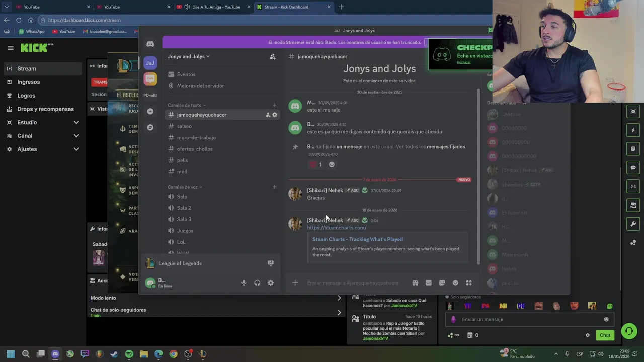Switch to Dile A Tu Amiga YouTube tab

[213, 7]
